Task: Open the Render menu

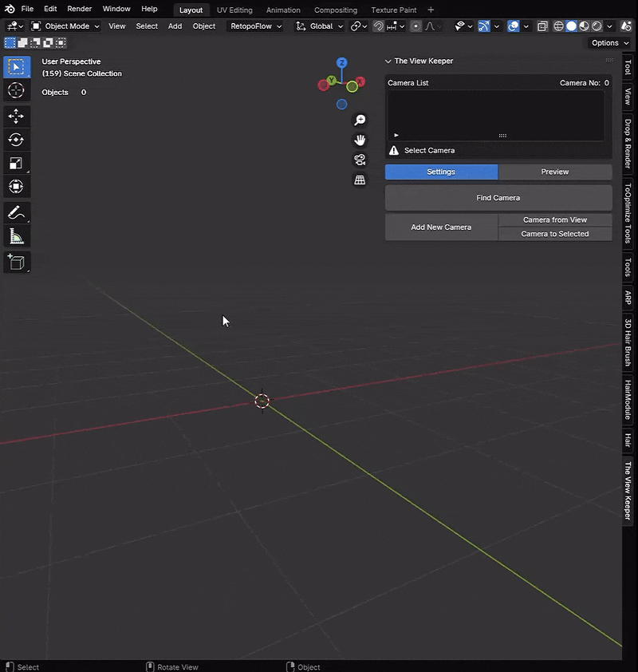Action: 79,9
